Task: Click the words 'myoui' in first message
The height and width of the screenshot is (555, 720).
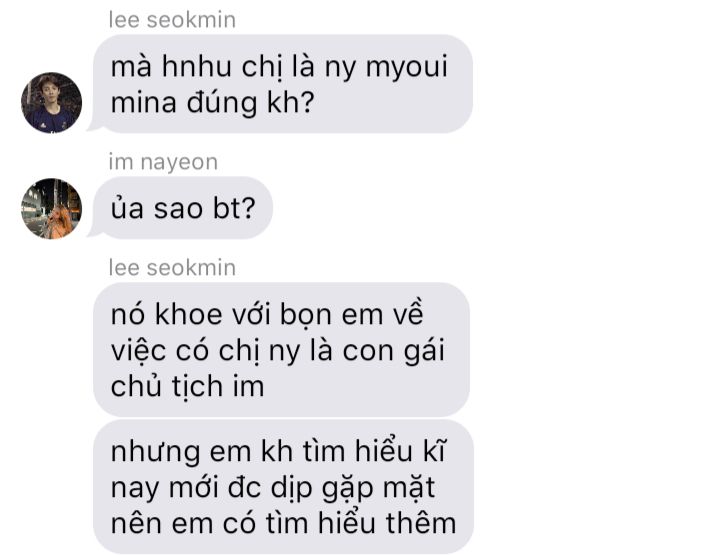Action: (x=406, y=67)
